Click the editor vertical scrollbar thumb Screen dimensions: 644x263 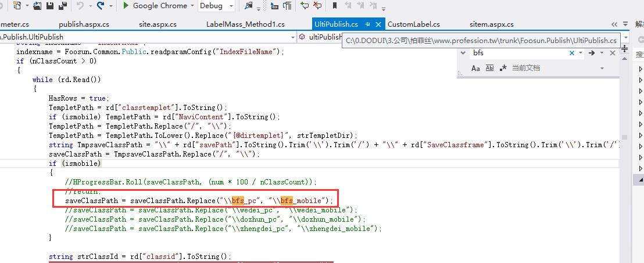[x=624, y=137]
